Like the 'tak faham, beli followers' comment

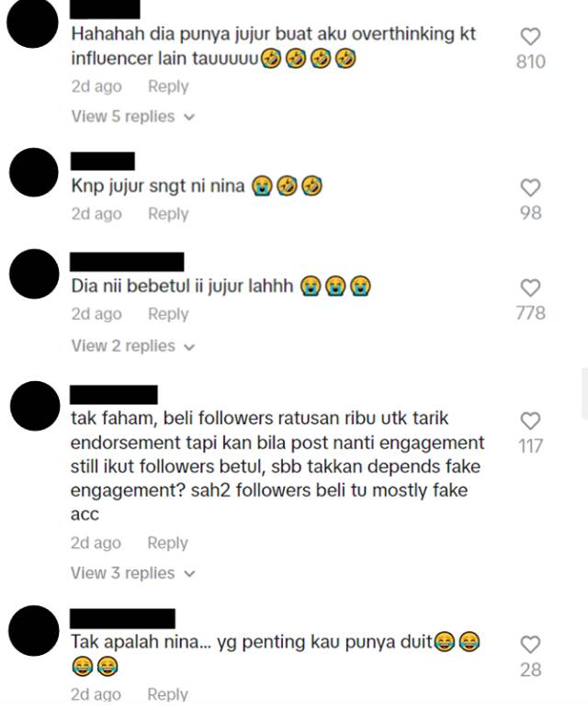click(530, 421)
